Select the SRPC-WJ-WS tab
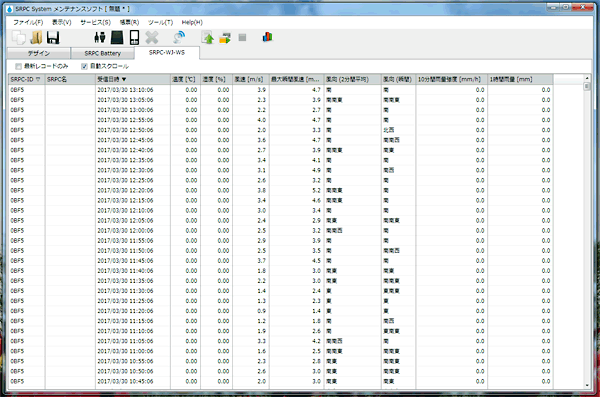Viewport: 600px width, 397px height. point(167,52)
